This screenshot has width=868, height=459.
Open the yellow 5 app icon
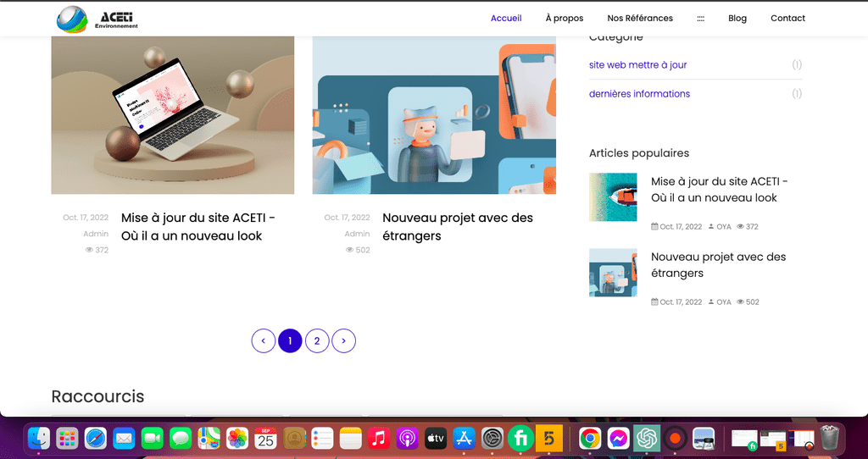click(549, 439)
